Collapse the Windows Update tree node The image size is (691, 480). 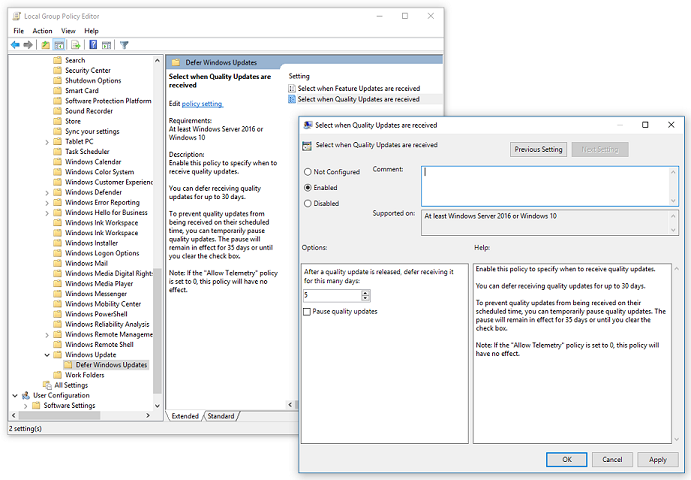click(x=47, y=354)
